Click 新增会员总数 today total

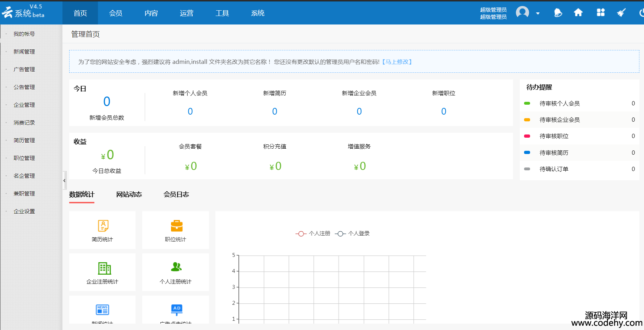107,102
